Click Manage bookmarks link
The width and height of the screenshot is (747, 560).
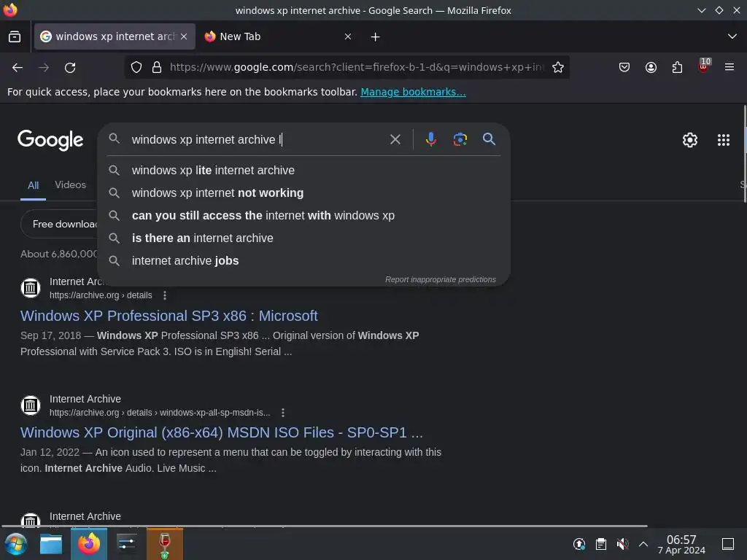point(413,92)
